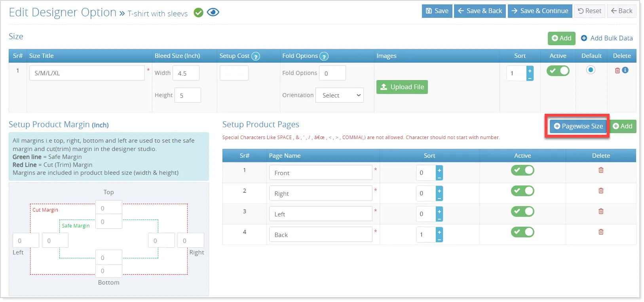
Task: Click Upload File button
Action: [402, 87]
